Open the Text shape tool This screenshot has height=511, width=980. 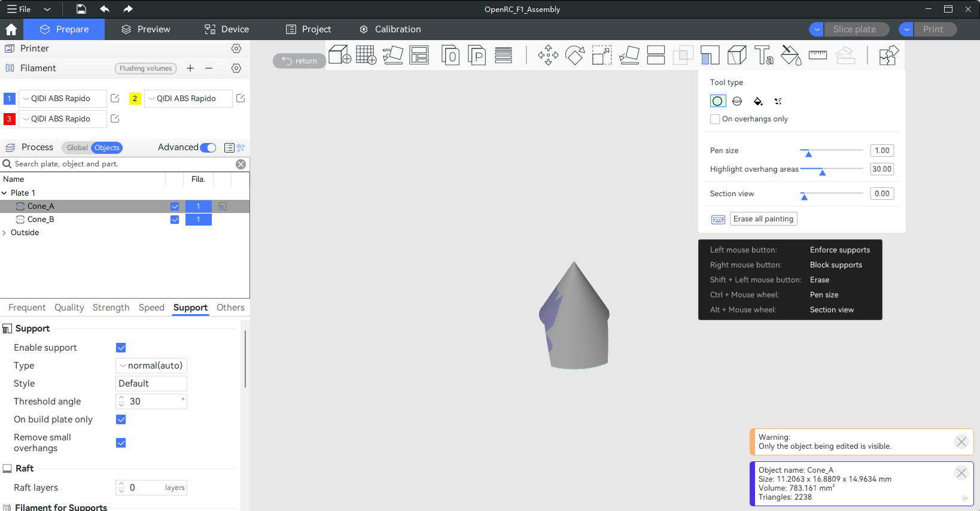tap(763, 55)
